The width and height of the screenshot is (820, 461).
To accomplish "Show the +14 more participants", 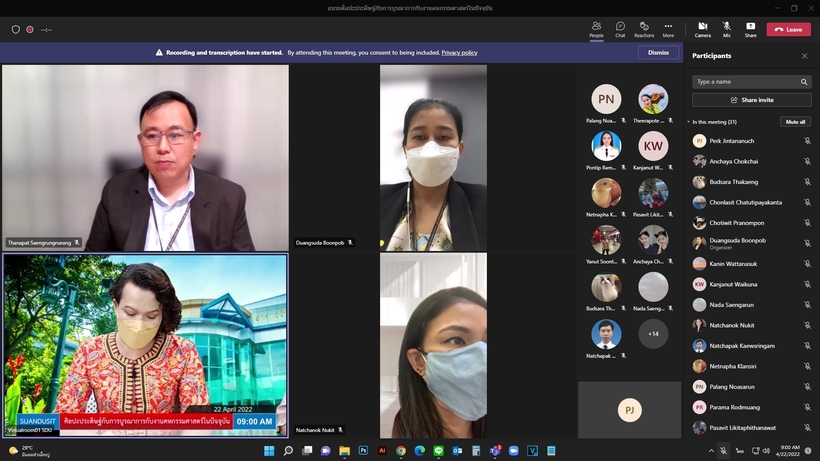I will [x=653, y=334].
